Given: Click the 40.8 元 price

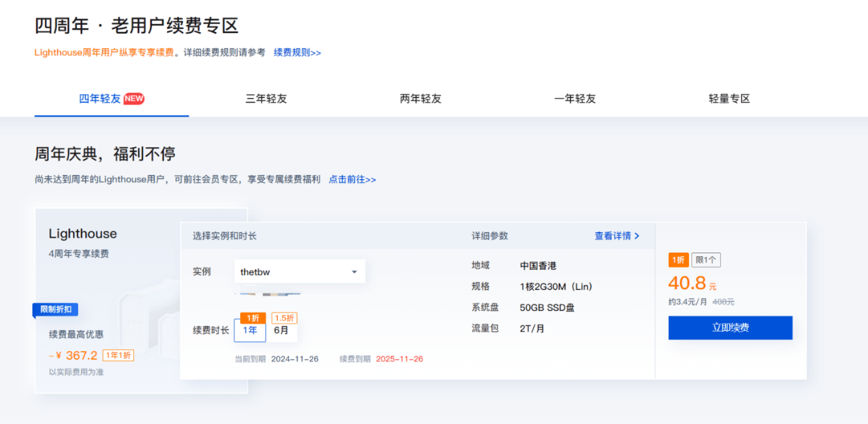Looking at the screenshot, I should pos(692,283).
